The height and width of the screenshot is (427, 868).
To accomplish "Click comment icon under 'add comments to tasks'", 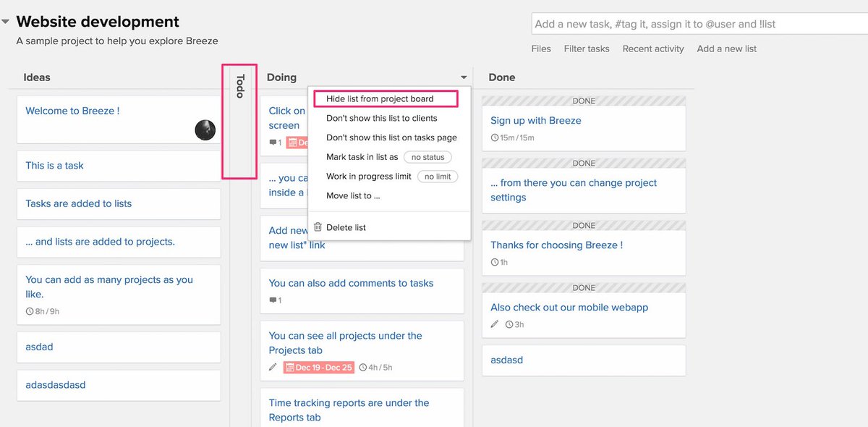I will pyautogui.click(x=273, y=300).
